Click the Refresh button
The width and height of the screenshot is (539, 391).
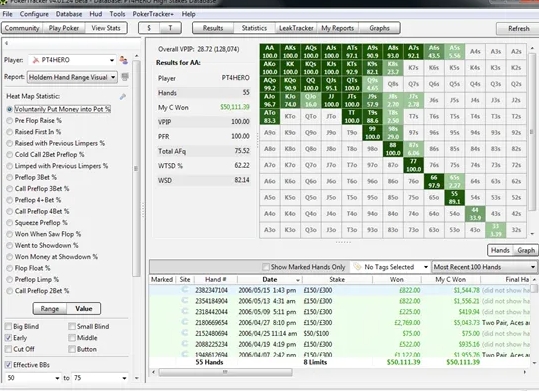coord(518,29)
